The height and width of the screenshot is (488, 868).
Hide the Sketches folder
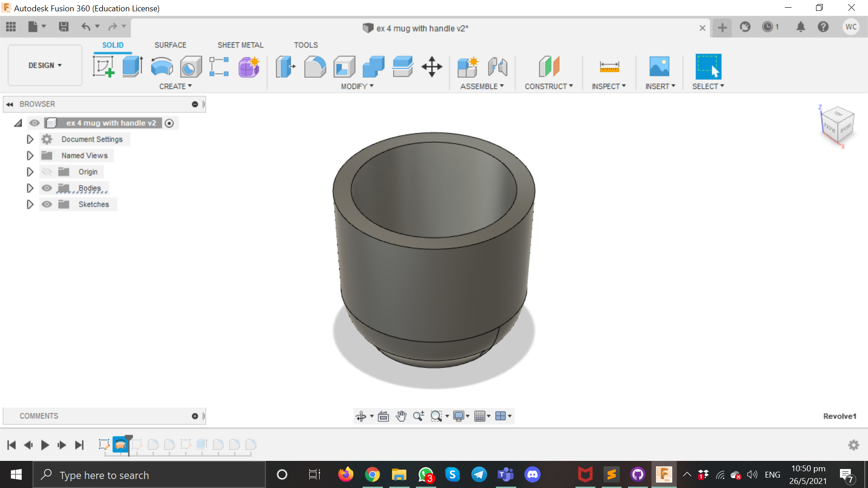tap(47, 204)
